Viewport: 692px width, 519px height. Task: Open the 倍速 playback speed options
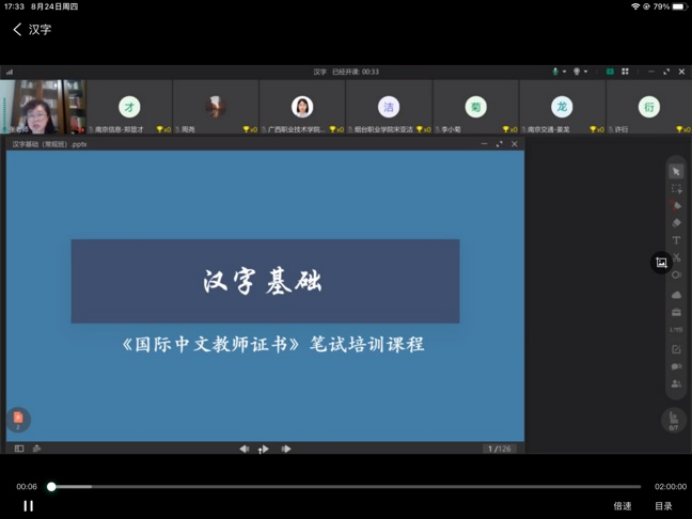tap(622, 506)
